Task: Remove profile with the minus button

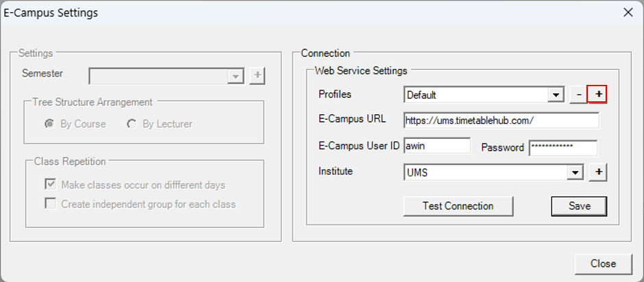Action: [x=579, y=95]
